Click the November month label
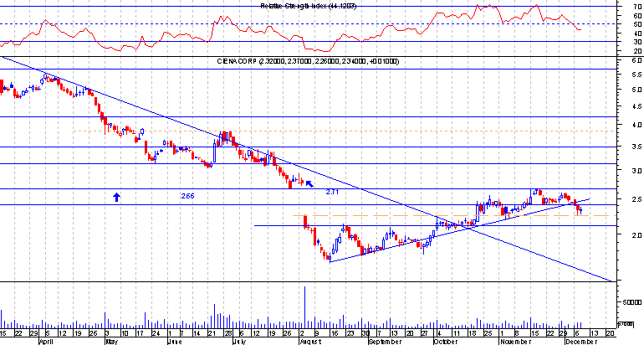The image size is (644, 345). [515, 342]
